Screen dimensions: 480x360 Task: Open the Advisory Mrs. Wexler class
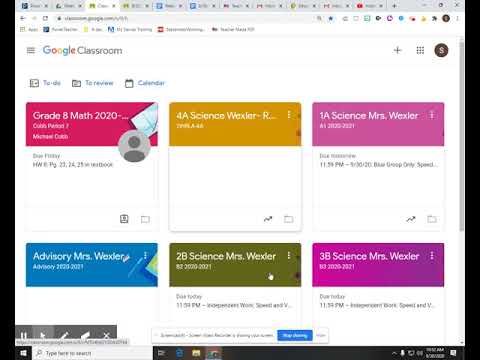pyautogui.click(x=79, y=256)
